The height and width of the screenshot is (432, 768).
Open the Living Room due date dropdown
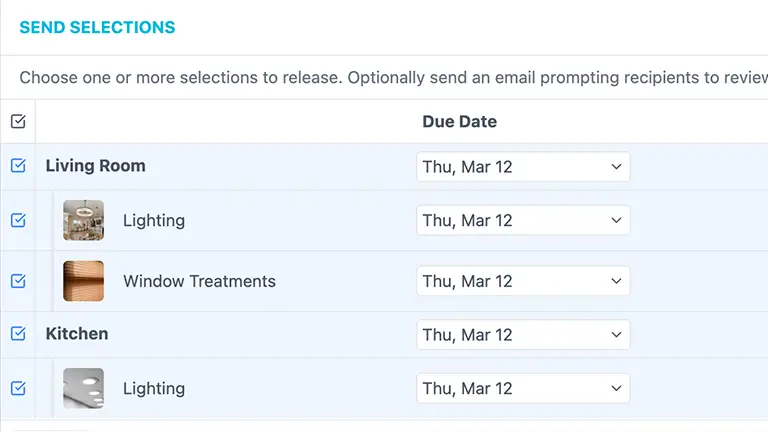tap(523, 167)
